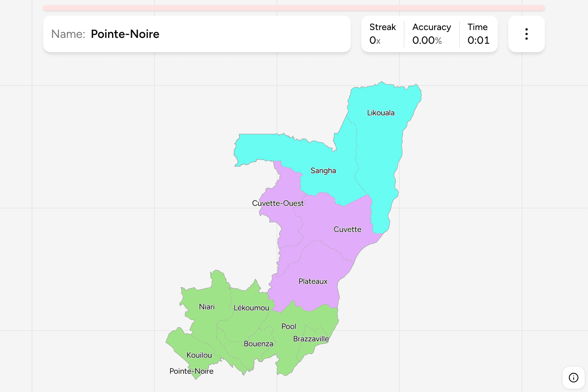Click the Brazzaville label on the map
The image size is (588, 392).
311,339
